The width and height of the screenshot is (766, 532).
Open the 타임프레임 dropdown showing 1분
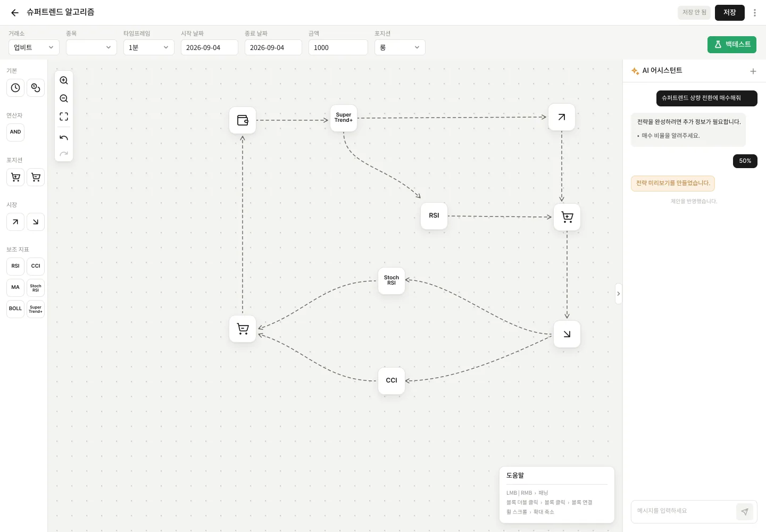point(149,47)
